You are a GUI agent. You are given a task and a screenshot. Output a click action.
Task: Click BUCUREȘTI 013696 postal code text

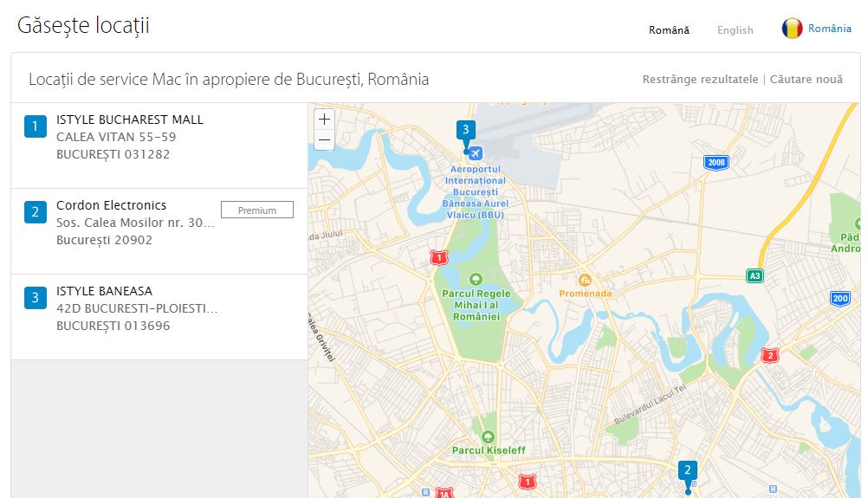(113, 326)
